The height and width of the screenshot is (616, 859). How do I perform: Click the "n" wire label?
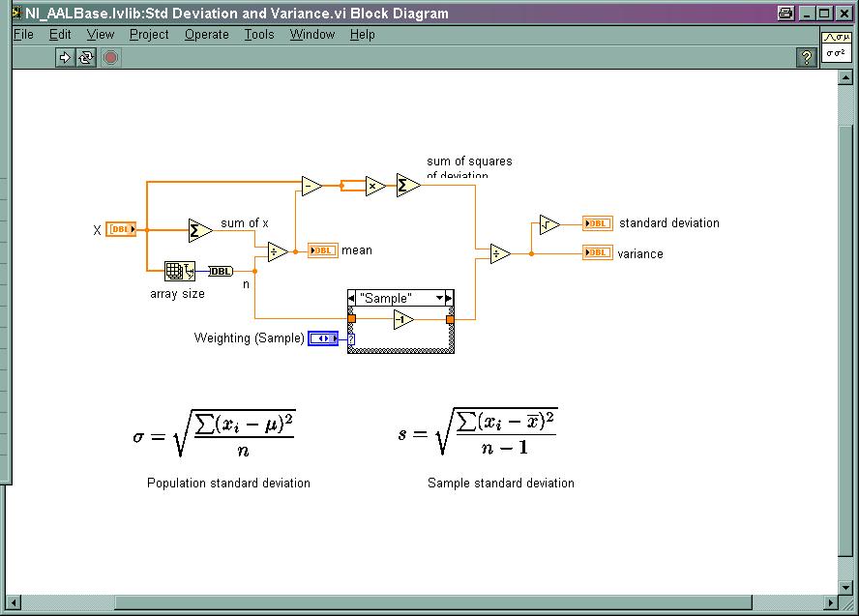pos(246,284)
